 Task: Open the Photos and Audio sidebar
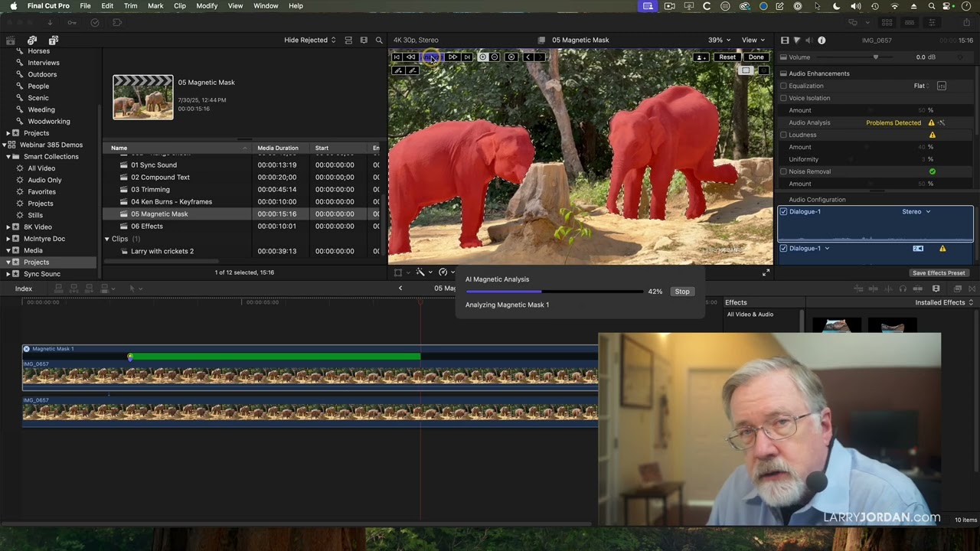coord(32,40)
